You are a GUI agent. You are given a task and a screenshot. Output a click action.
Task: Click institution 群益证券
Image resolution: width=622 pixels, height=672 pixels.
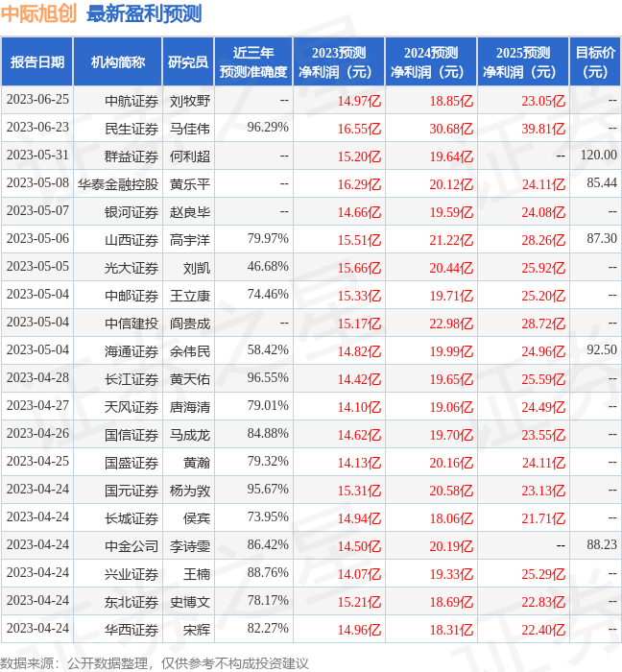132,156
